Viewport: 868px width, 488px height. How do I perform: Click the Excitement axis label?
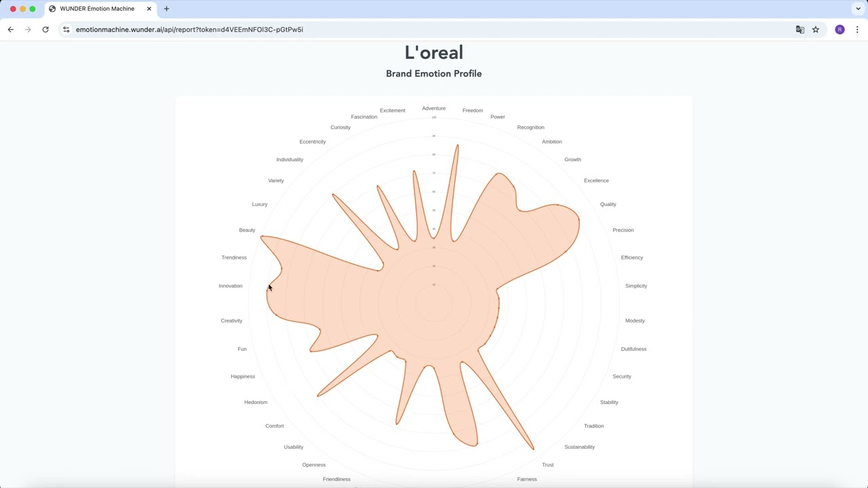(x=393, y=110)
